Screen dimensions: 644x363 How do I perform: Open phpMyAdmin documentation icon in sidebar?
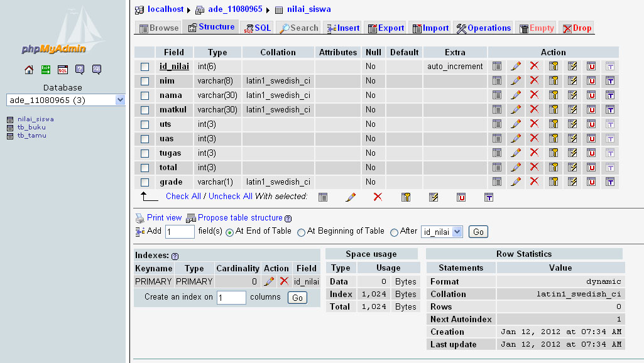tap(80, 69)
